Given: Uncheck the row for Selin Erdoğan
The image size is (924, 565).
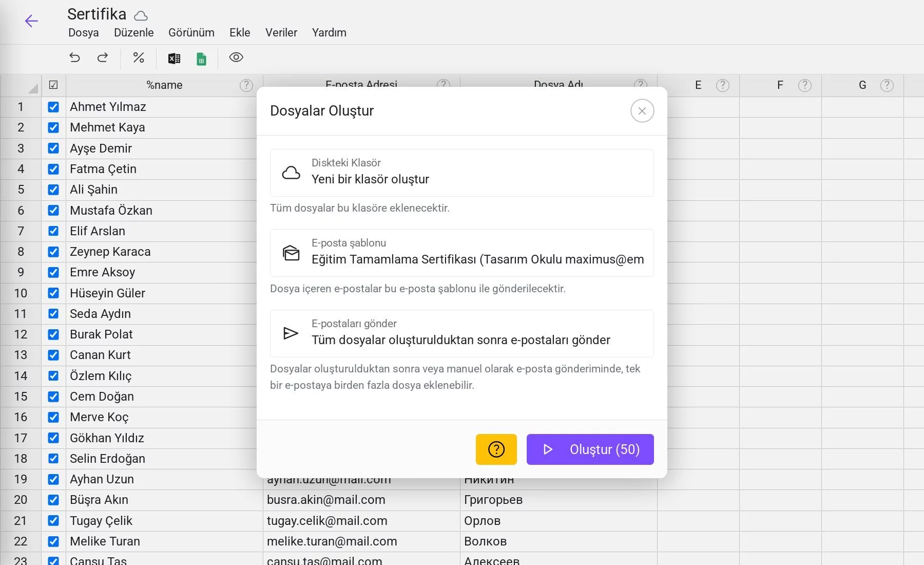Looking at the screenshot, I should tap(53, 459).
